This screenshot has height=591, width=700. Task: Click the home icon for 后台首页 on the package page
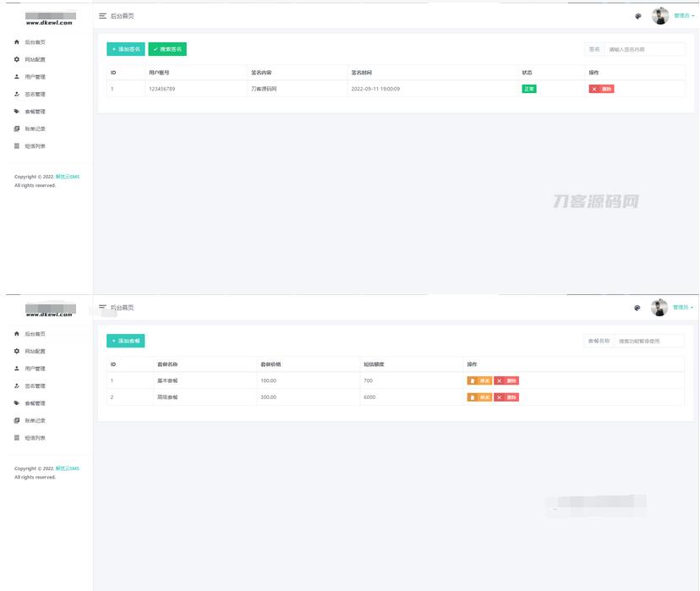[17, 334]
